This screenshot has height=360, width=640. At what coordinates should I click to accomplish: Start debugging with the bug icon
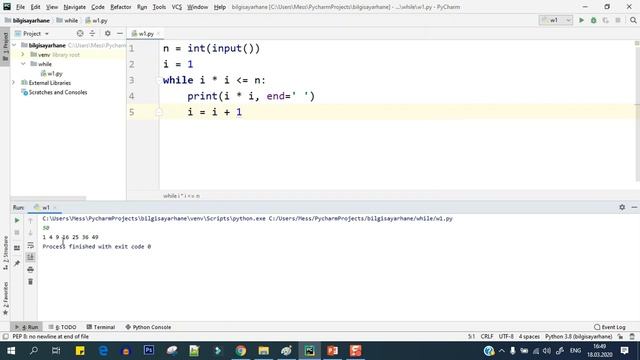click(593, 20)
